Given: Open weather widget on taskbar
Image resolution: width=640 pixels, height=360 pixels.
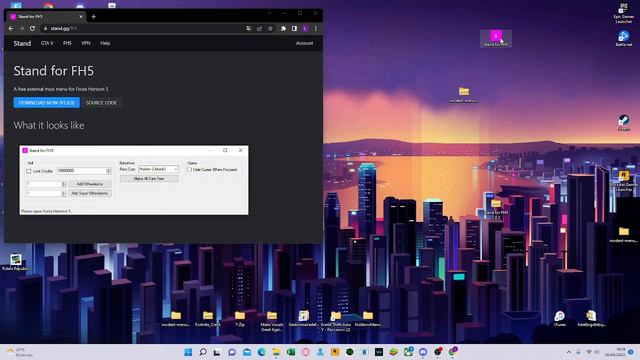Looking at the screenshot, I should [x=19, y=352].
